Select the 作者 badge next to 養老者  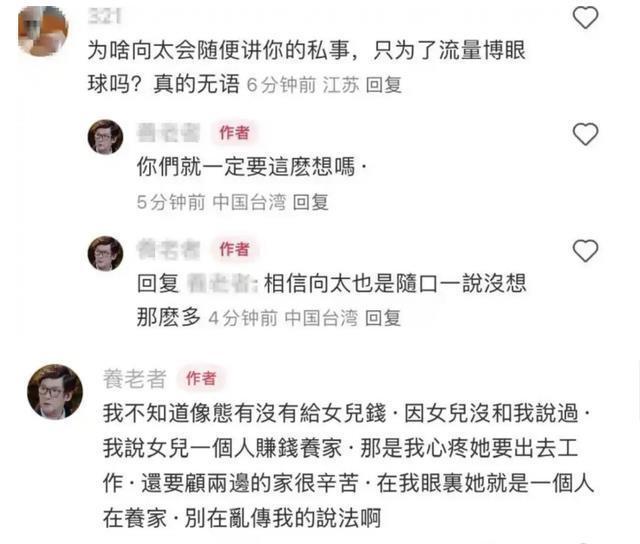coord(201,378)
